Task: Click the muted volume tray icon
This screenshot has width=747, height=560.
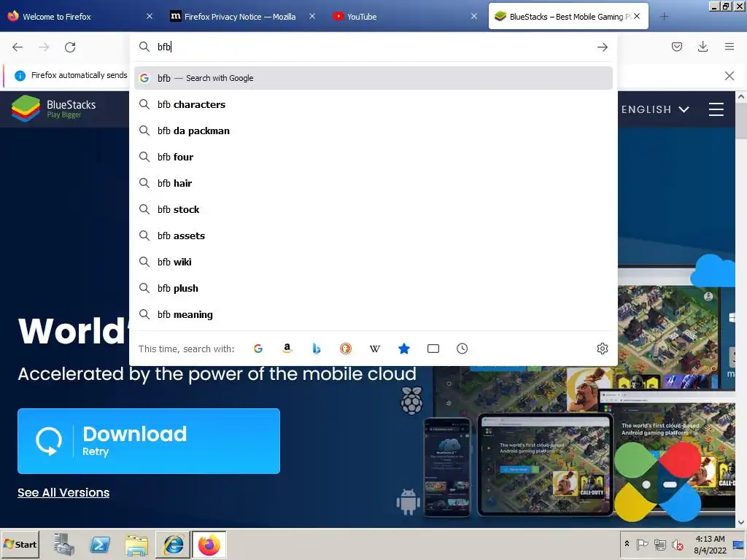Action: point(676,544)
